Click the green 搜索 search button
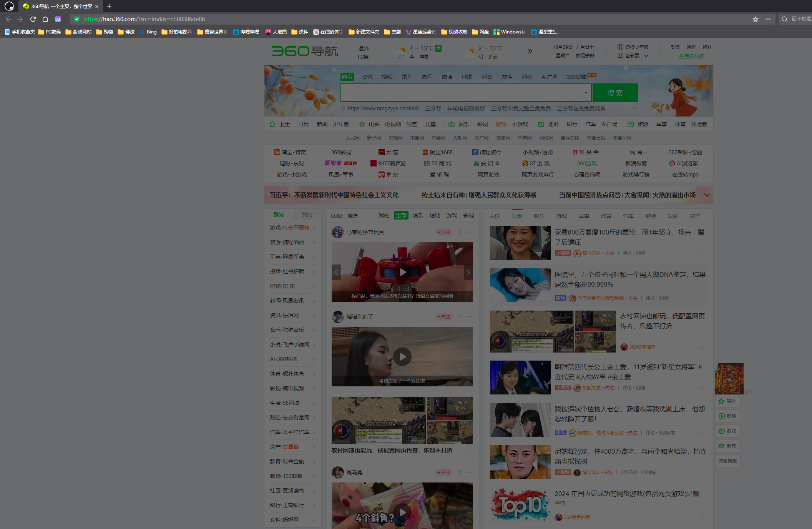 614,93
